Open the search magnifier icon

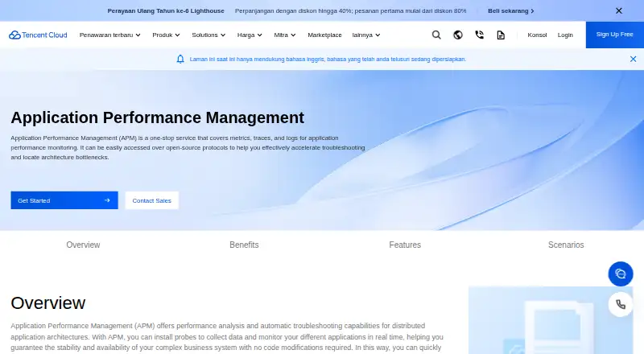[x=436, y=35]
